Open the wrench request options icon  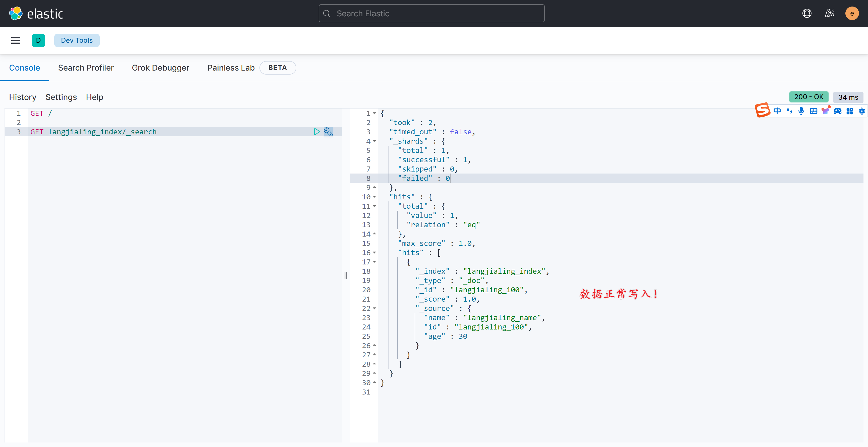(328, 132)
